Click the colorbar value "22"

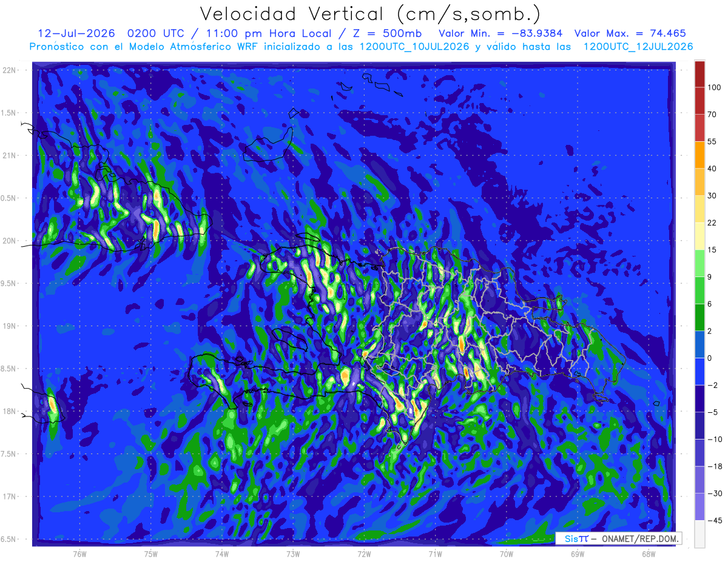coord(713,222)
